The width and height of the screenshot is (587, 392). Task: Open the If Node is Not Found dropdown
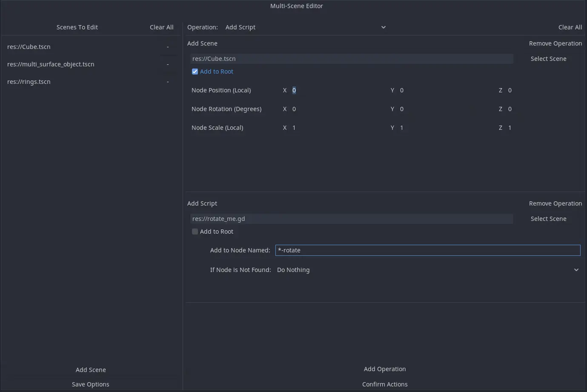(428, 270)
